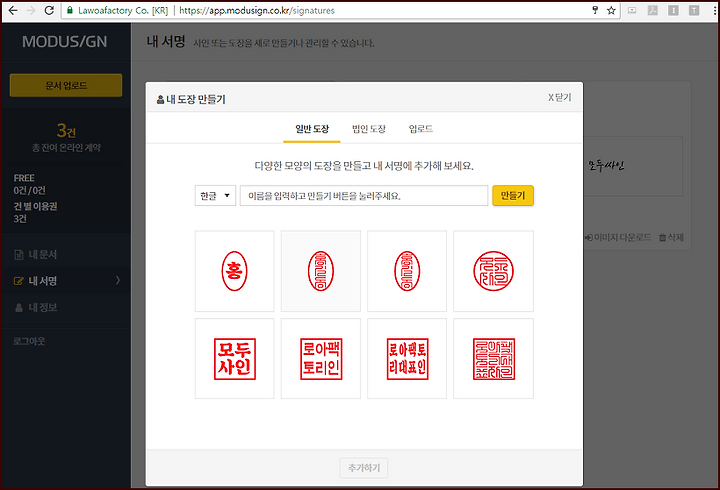This screenshot has height=490, width=720.
Task: Click the first browser extension icon
Action: click(632, 10)
